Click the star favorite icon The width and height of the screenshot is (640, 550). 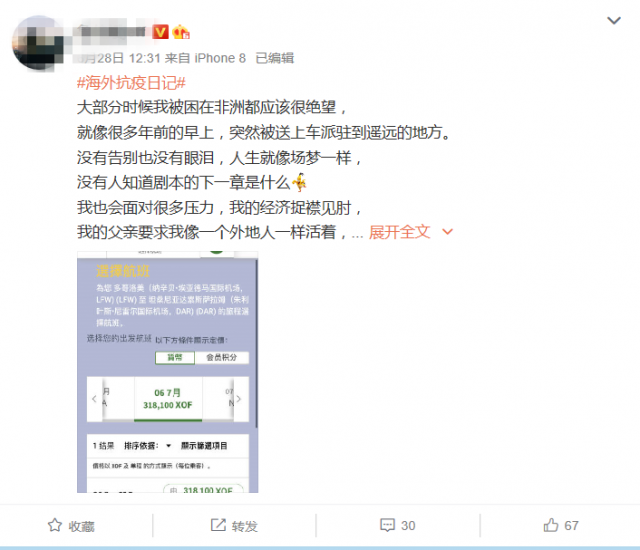pyautogui.click(x=55, y=525)
